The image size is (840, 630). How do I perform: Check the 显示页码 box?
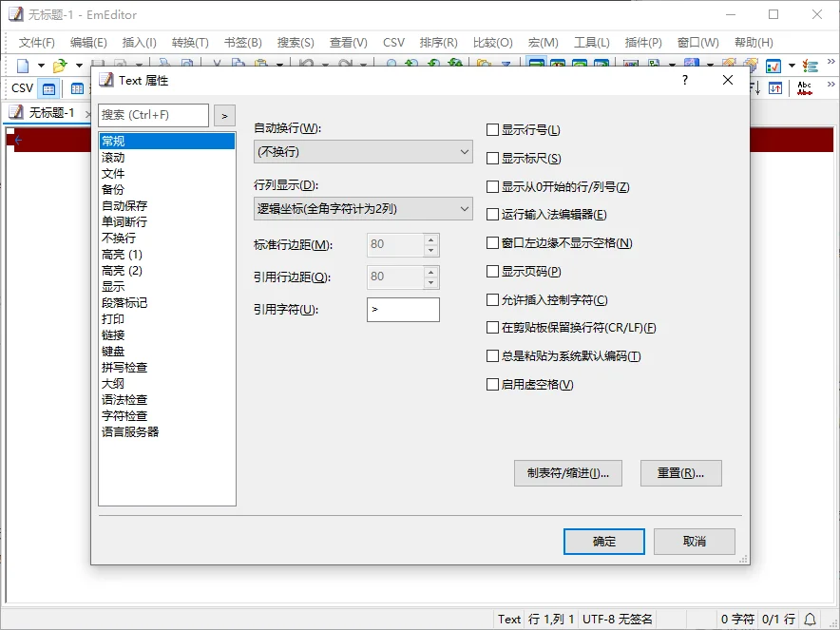tap(492, 271)
